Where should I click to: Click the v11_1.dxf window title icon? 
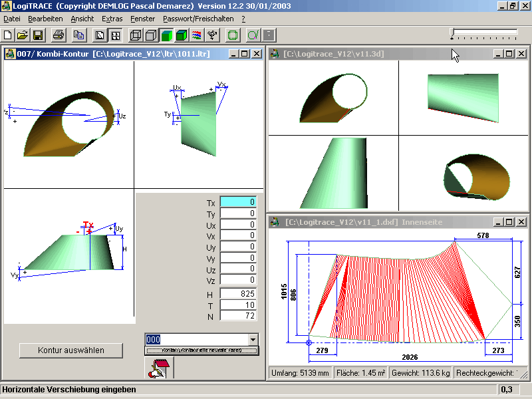275,222
